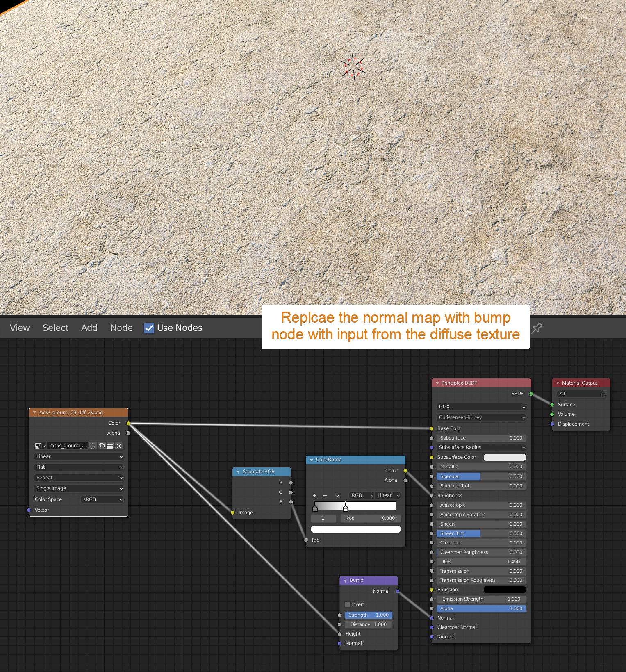Open the Add menu

[89, 328]
